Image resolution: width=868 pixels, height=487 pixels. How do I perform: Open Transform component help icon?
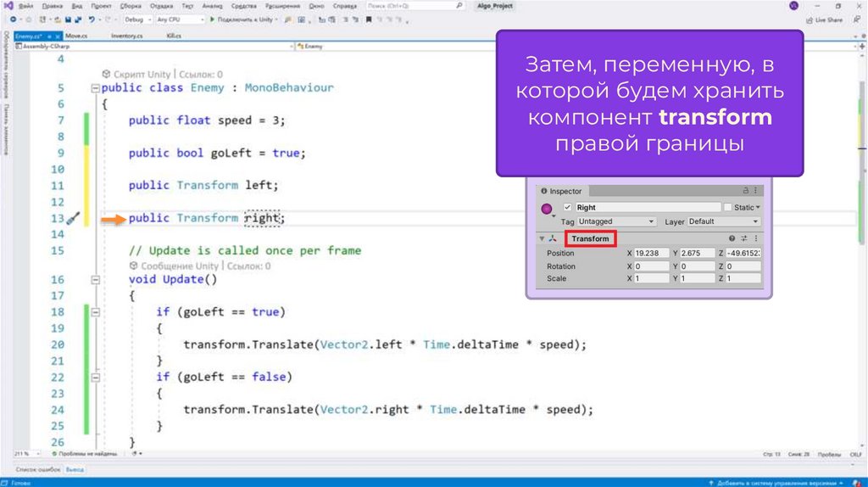coord(732,238)
